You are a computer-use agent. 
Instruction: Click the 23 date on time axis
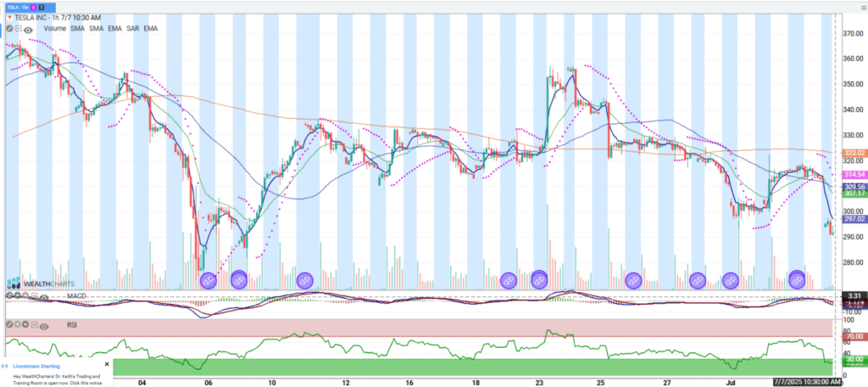click(540, 383)
